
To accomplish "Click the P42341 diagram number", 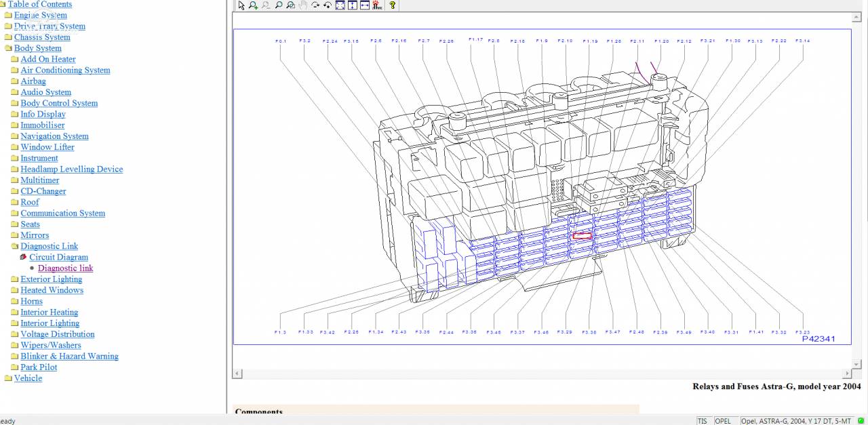I will point(818,339).
